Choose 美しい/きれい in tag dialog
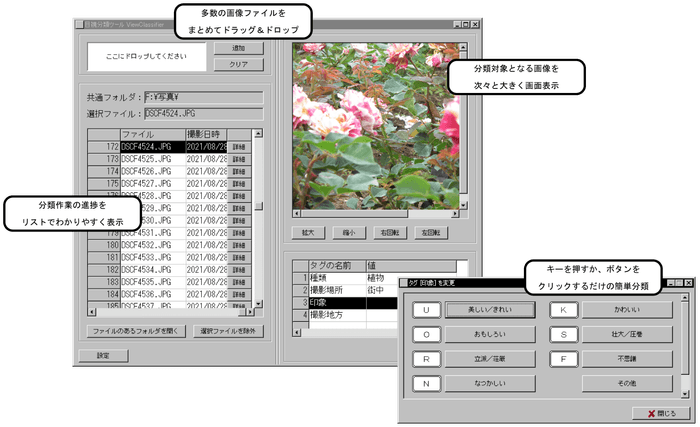 pyautogui.click(x=490, y=310)
